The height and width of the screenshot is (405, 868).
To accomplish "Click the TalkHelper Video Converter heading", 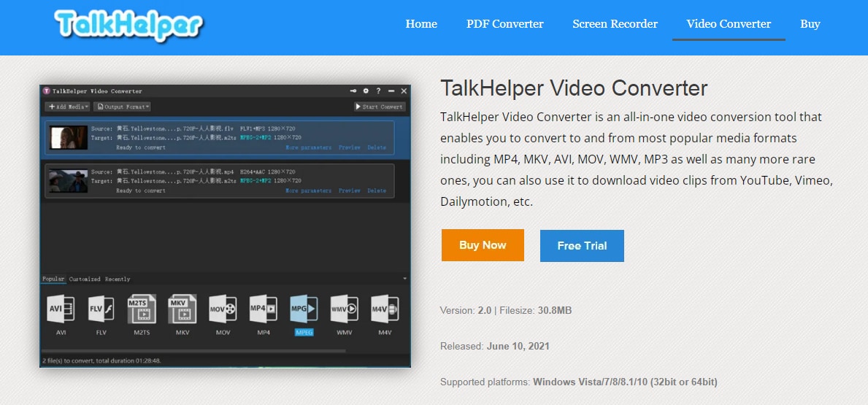I will 574,88.
